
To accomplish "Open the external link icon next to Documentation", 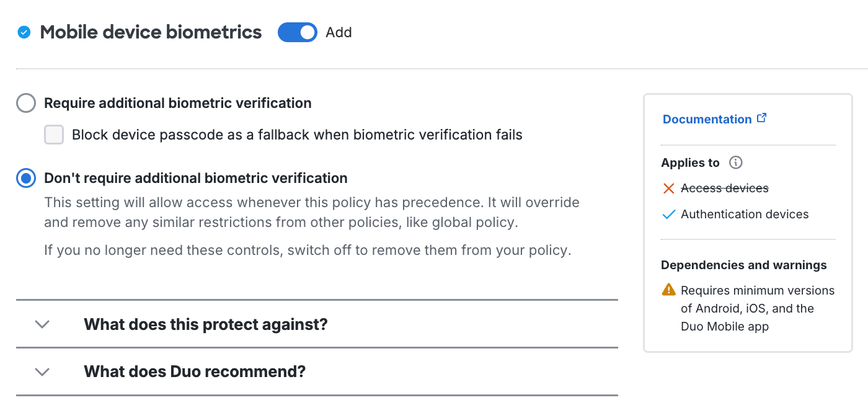I will [762, 117].
